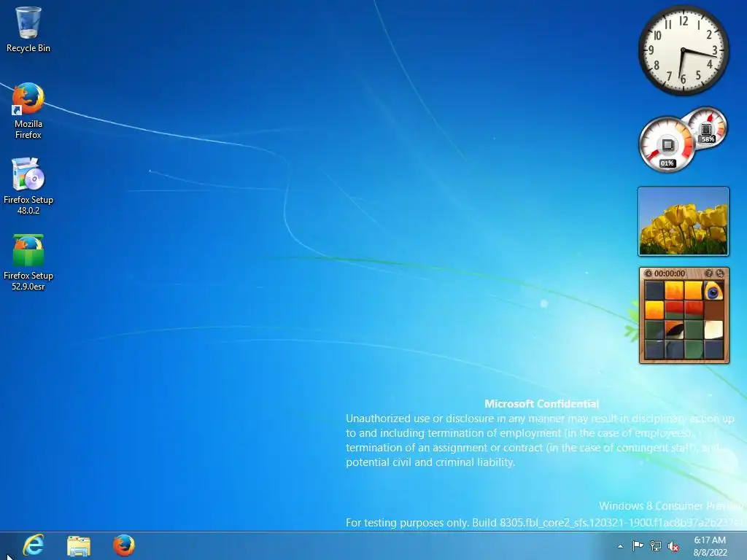Click the CPU usage dial showing 01%
Image resolution: width=747 pixels, height=560 pixels.
coord(667,145)
